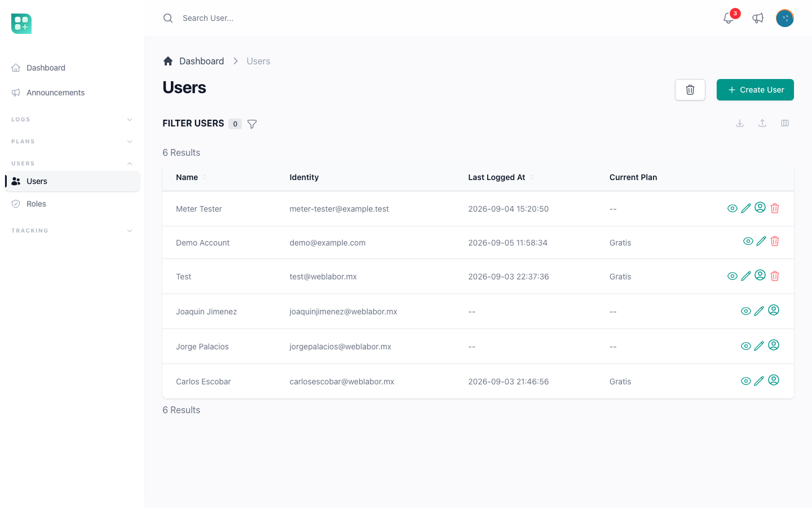Open Roles in the sidebar
This screenshot has height=508, width=812.
pos(72,204)
